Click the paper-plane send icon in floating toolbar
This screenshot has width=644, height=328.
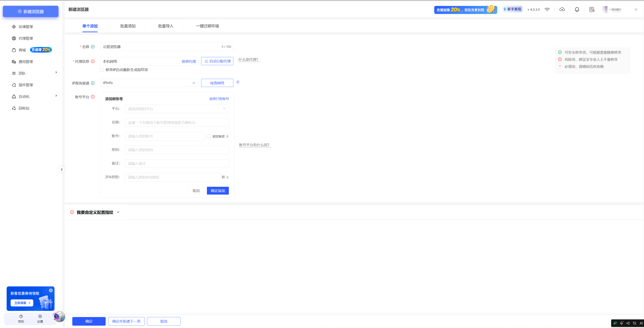[628, 323]
